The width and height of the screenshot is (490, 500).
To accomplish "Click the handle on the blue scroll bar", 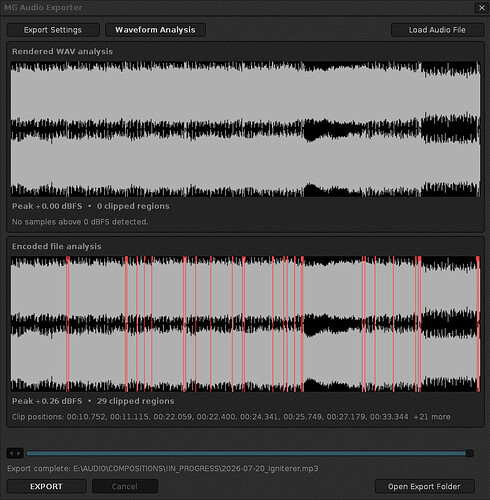I will (470, 453).
